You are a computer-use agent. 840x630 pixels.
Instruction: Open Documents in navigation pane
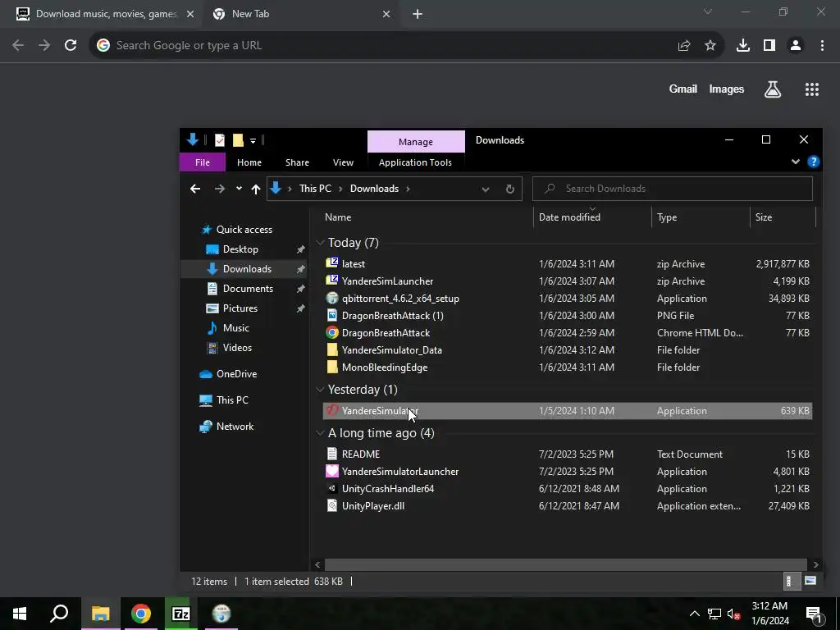[248, 289]
